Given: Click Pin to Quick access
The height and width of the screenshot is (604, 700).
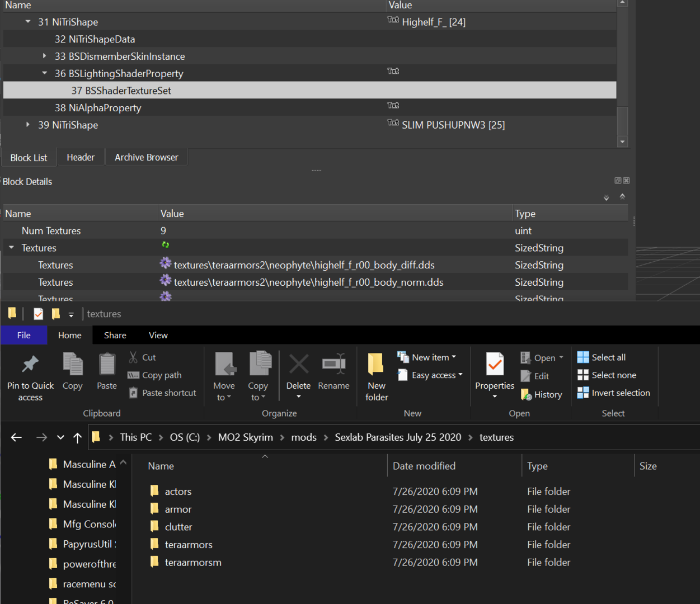Looking at the screenshot, I should click(30, 377).
